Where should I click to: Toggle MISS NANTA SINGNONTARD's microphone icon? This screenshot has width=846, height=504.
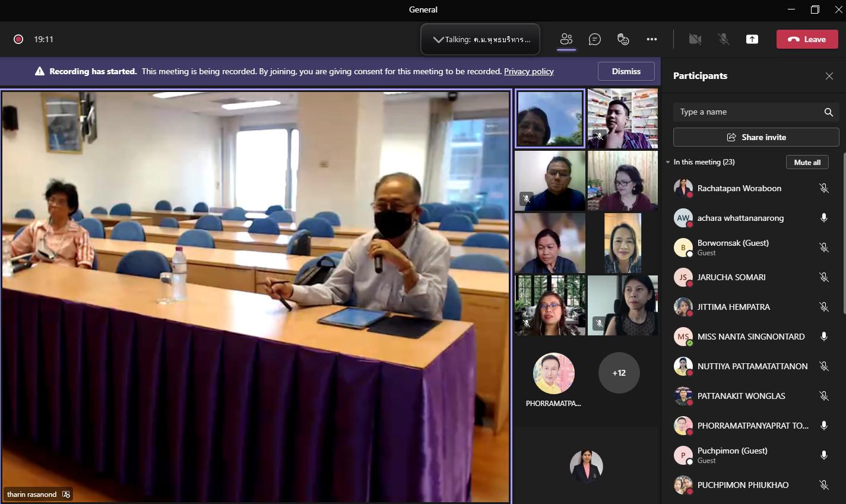(824, 337)
